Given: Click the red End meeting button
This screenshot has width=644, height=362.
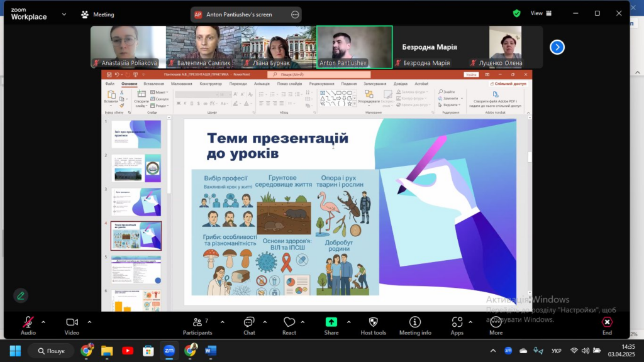Looking at the screenshot, I should click(607, 326).
